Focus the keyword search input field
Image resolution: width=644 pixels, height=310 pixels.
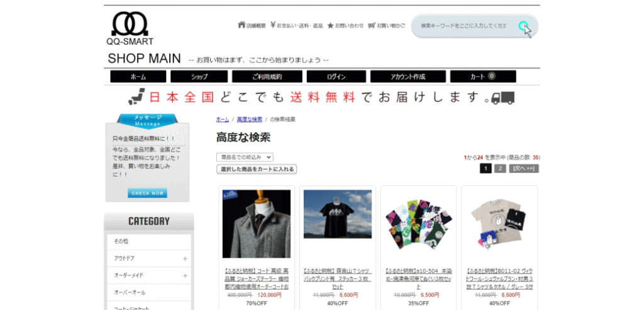pyautogui.click(x=464, y=26)
